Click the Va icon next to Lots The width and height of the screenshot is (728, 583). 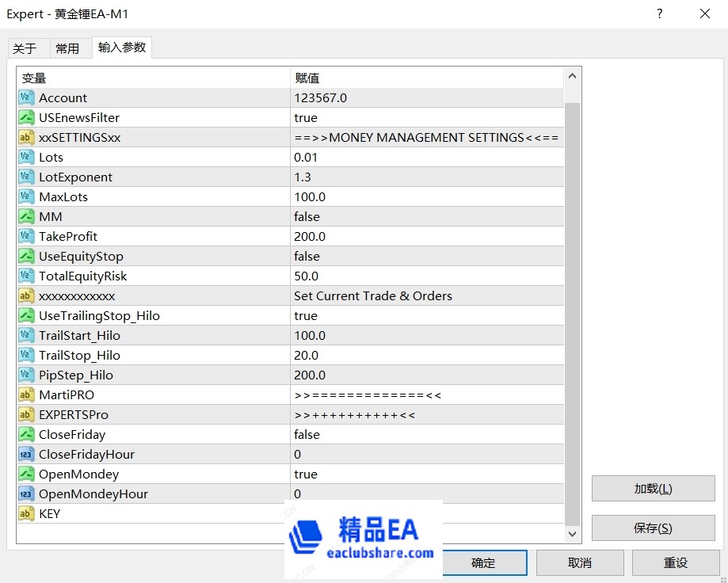pyautogui.click(x=25, y=157)
